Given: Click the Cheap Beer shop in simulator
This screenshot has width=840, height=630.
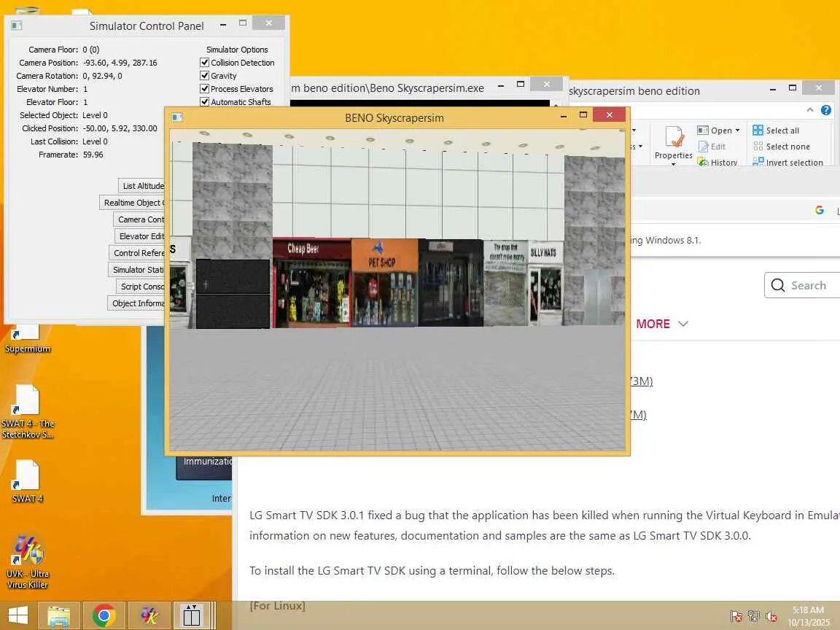Looking at the screenshot, I should (x=312, y=283).
